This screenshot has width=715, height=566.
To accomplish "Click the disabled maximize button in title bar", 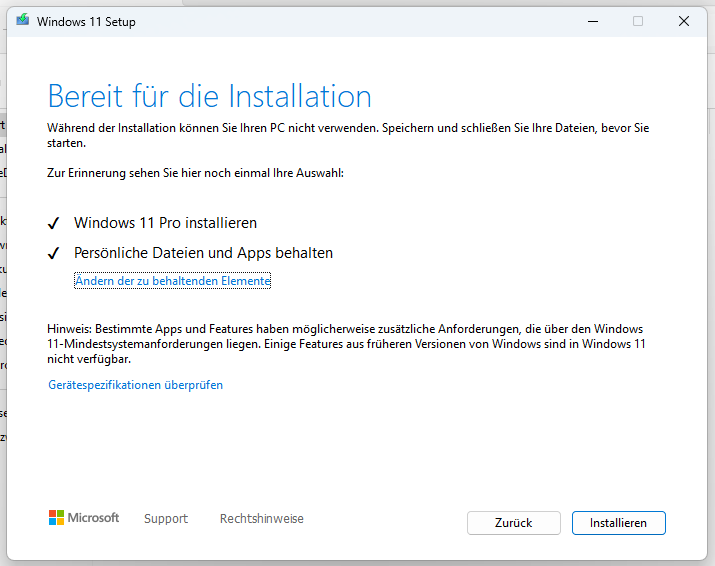I will coord(638,21).
